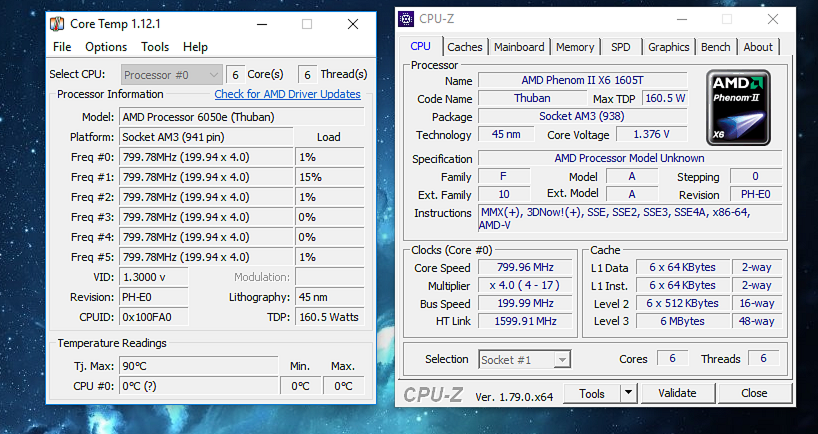Image resolution: width=818 pixels, height=434 pixels.
Task: Switch to the Memory tab in CPU-Z
Action: [575, 47]
